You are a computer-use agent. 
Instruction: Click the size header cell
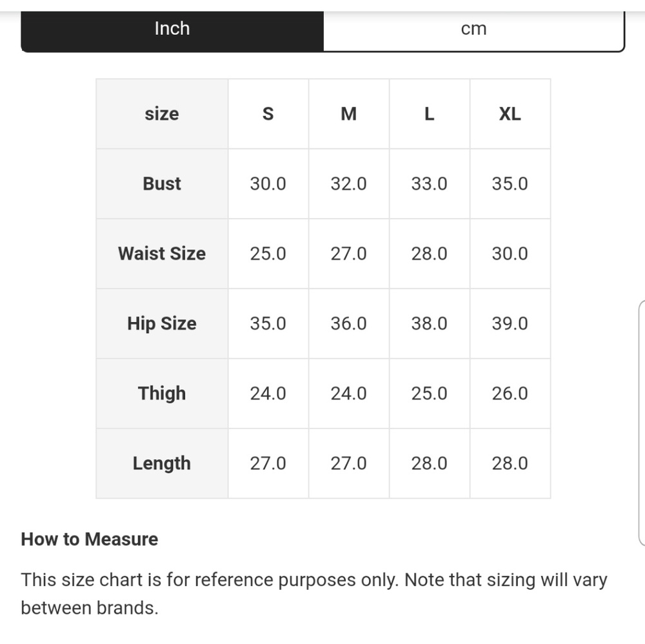(162, 114)
